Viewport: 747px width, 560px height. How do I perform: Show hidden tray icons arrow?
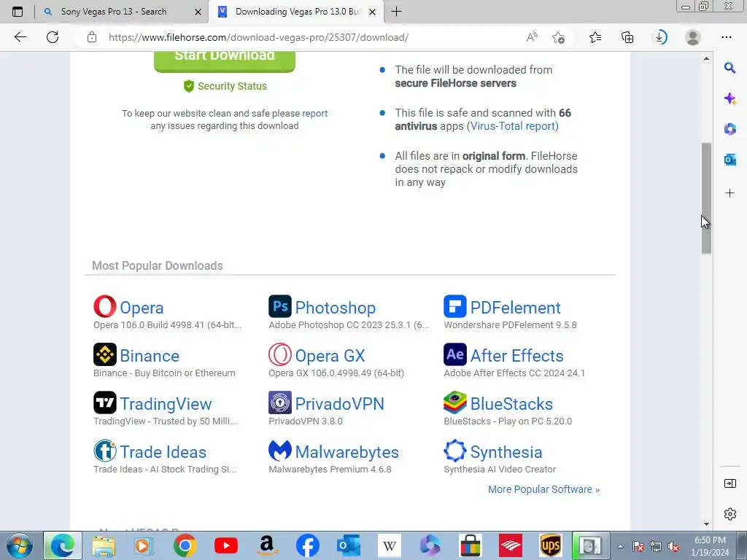point(620,546)
